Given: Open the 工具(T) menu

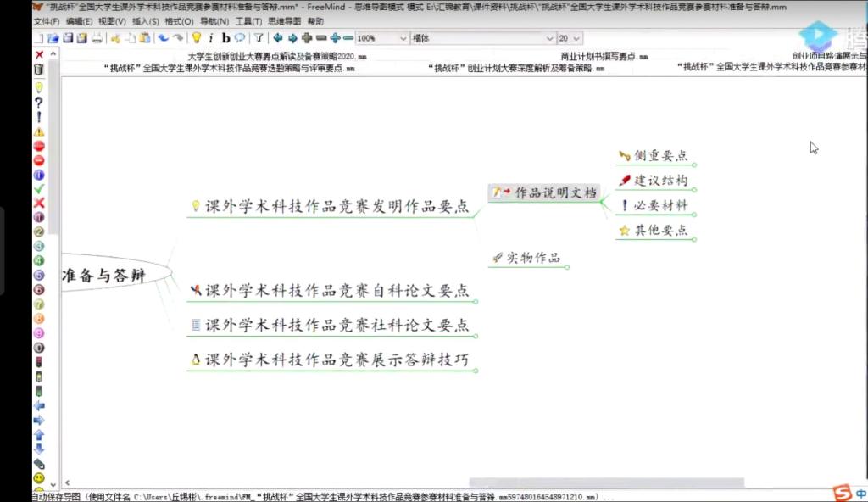Looking at the screenshot, I should point(248,20).
